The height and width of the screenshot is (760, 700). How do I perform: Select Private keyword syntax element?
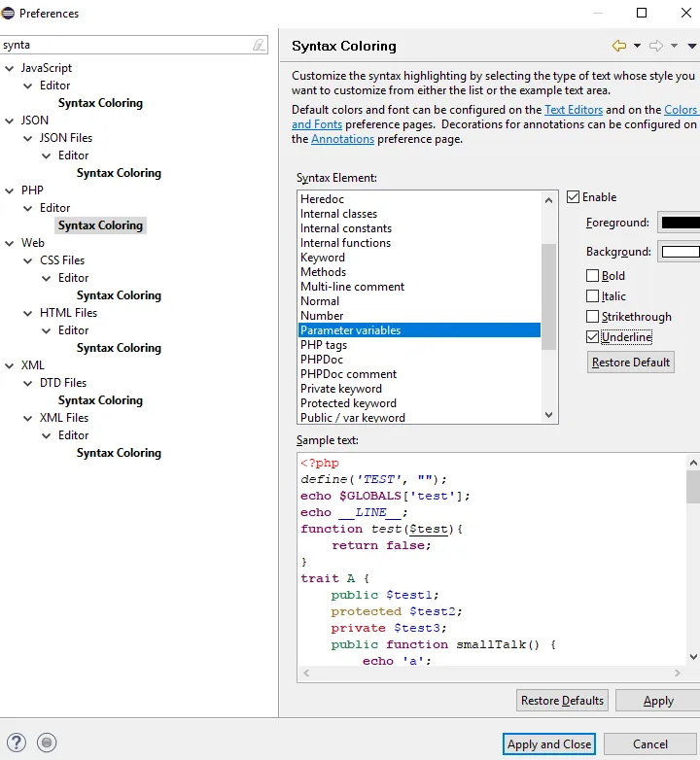419,389
